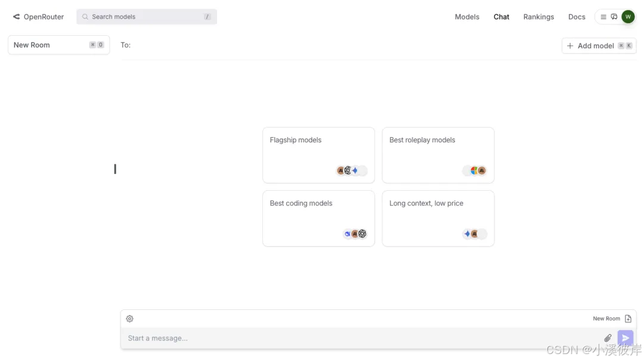Open the hamburger menu icon
The image size is (644, 360).
pyautogui.click(x=603, y=17)
